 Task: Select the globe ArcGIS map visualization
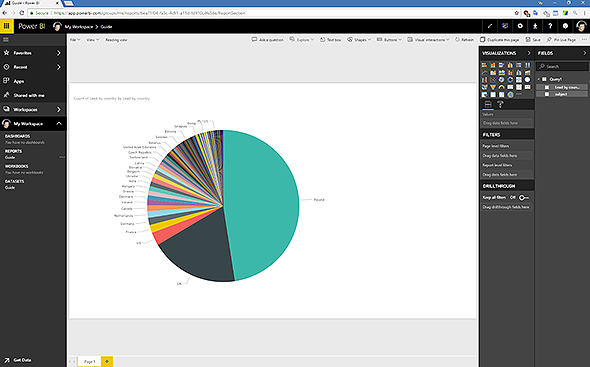pos(510,94)
